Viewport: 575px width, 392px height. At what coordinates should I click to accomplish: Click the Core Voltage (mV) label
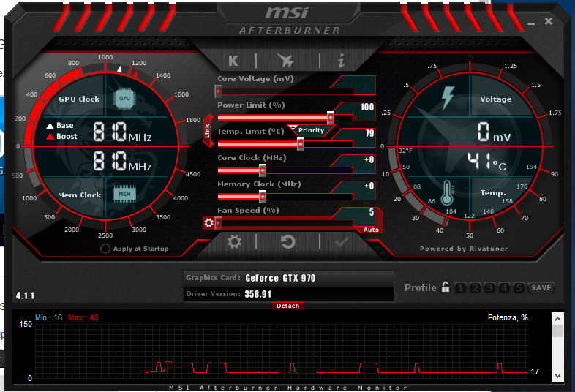(255, 78)
